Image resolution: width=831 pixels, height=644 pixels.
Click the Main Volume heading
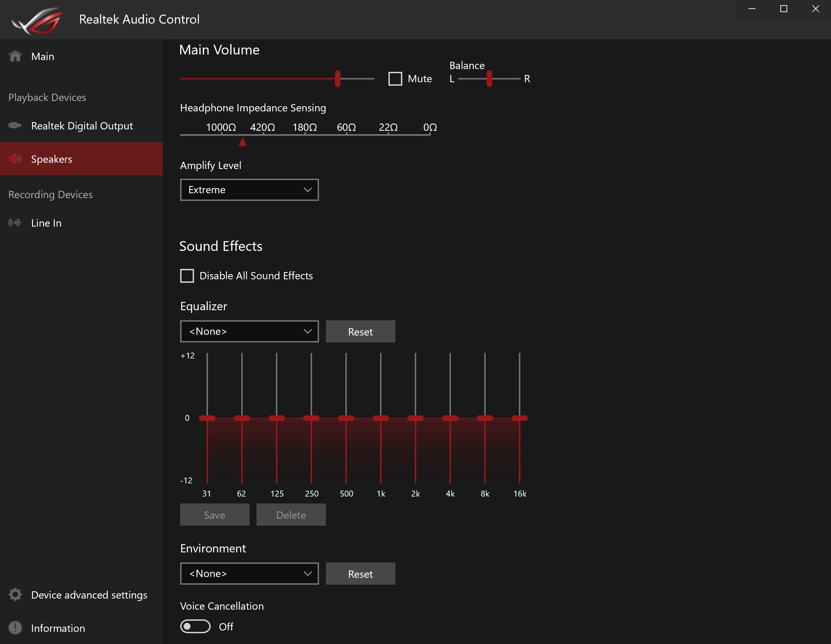(x=219, y=50)
